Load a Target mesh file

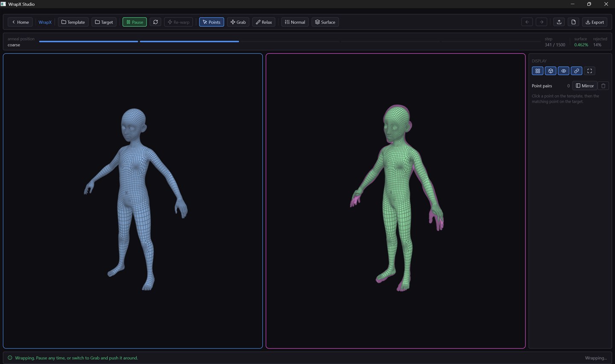click(x=104, y=22)
